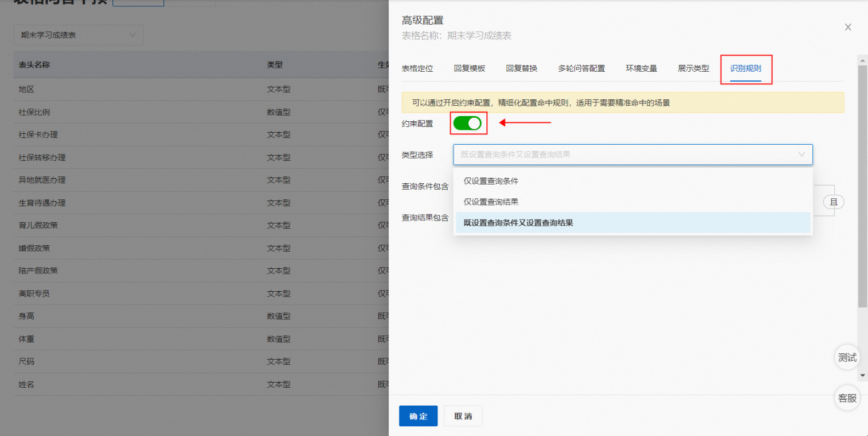Switch to the 回复模板 tab
868x436 pixels.
[x=470, y=68]
